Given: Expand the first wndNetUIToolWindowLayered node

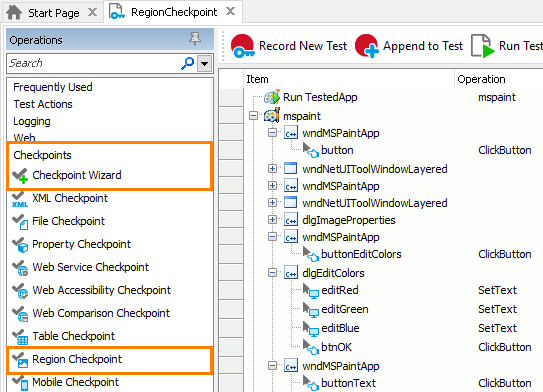Looking at the screenshot, I should tap(273, 169).
